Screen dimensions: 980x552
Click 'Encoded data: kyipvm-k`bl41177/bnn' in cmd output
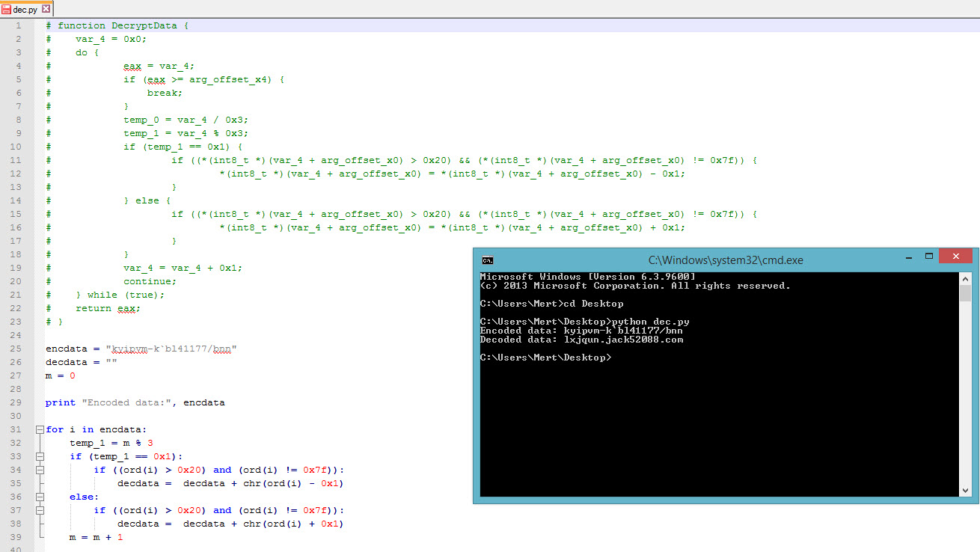point(581,331)
